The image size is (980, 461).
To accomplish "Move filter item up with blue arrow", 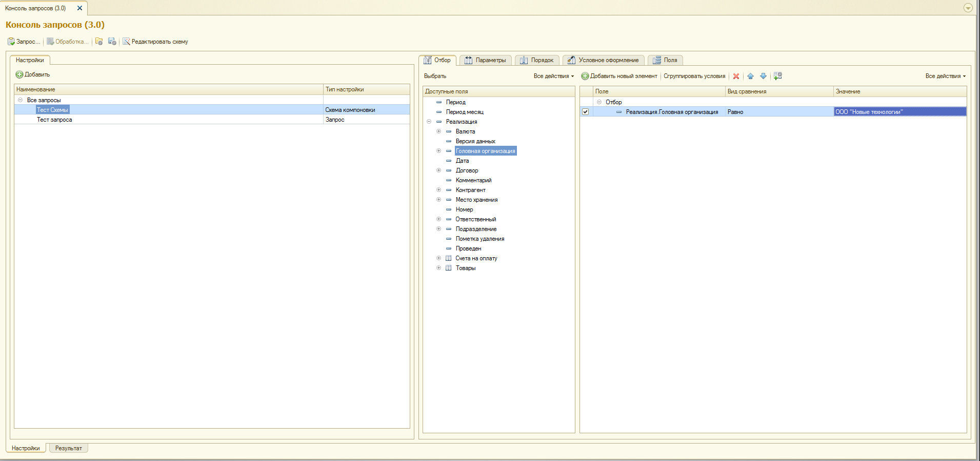I will [751, 76].
